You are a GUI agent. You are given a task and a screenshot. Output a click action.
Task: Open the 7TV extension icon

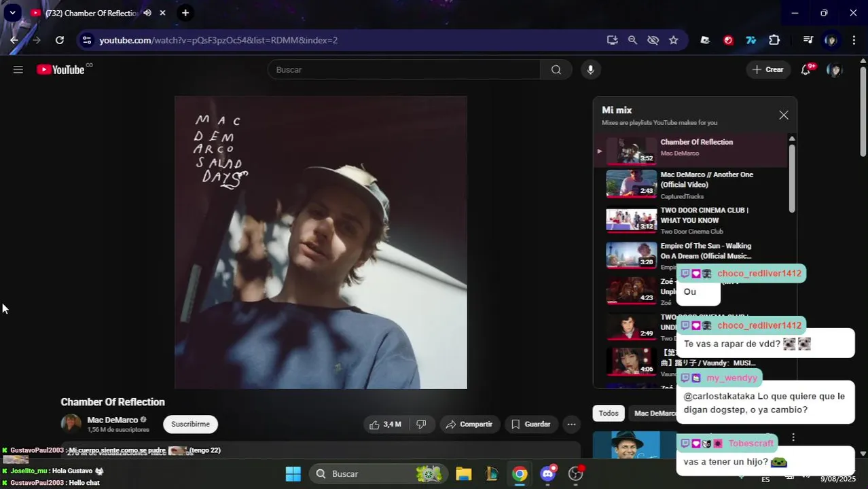coord(751,40)
